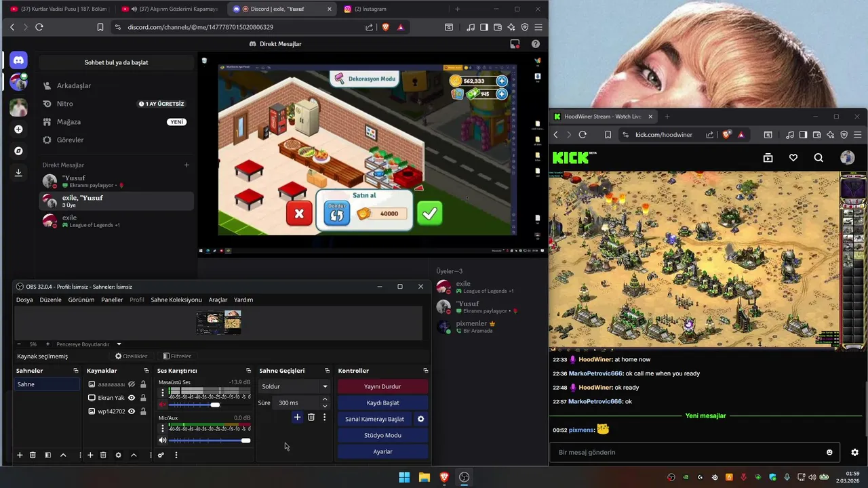Hide the wp142702 source
Image resolution: width=868 pixels, height=488 pixels.
tap(132, 411)
